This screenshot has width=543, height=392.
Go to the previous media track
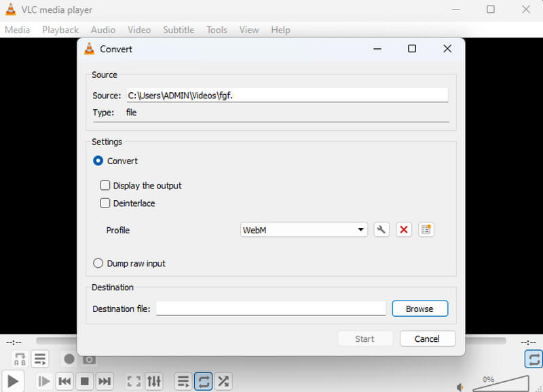tap(64, 381)
